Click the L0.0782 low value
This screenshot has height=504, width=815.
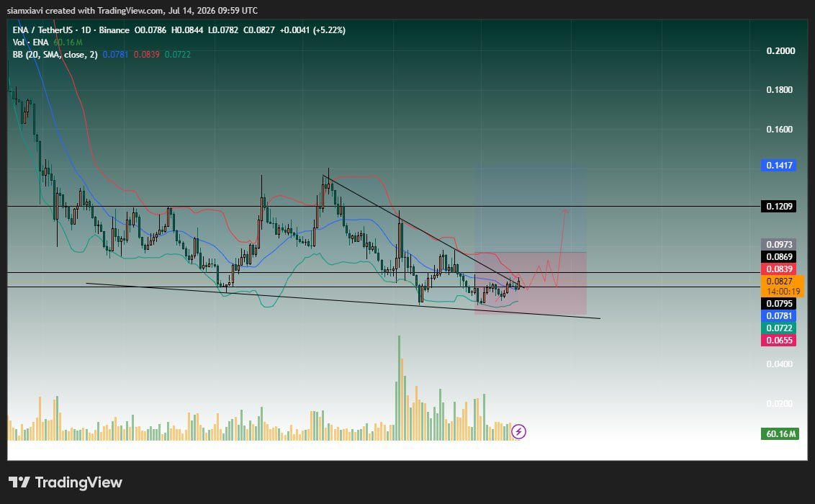click(223, 30)
